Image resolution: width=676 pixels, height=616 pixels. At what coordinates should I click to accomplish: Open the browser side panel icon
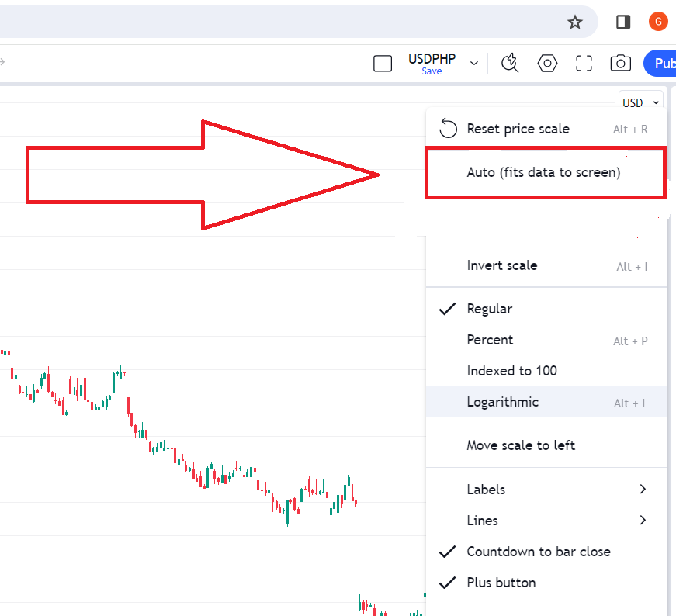tap(623, 22)
